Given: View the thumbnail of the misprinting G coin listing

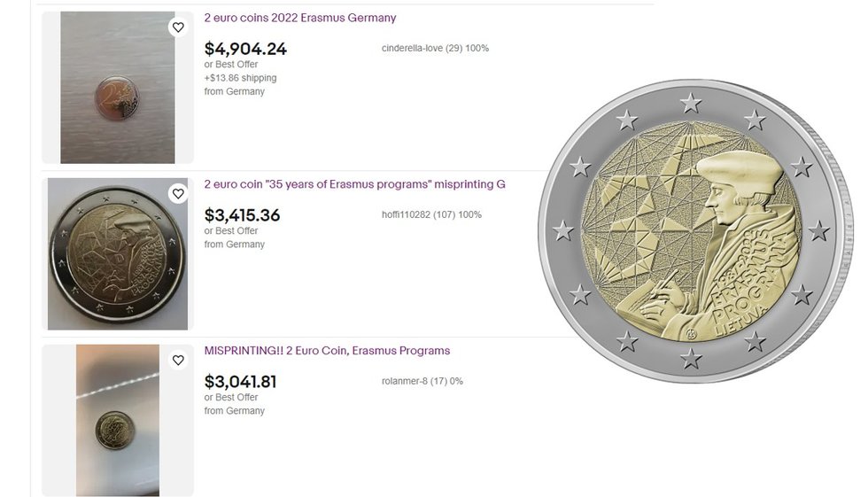Looking at the screenshot, I should 118,254.
